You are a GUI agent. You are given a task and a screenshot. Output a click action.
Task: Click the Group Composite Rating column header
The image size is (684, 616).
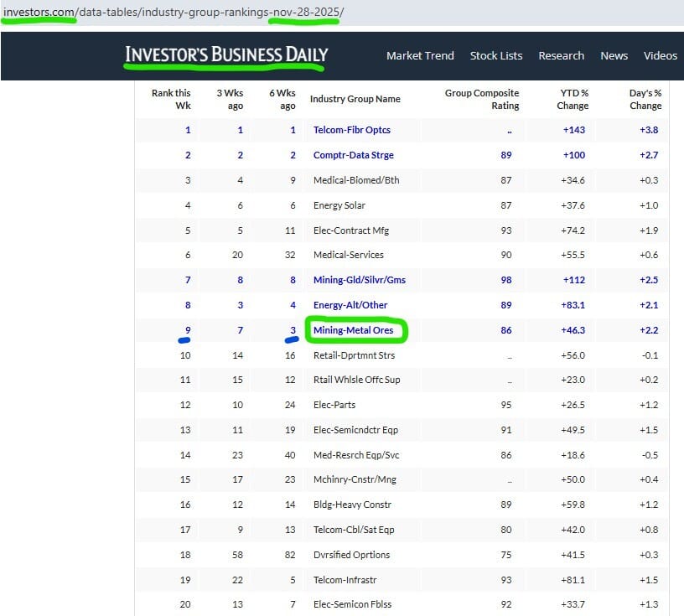(x=482, y=99)
